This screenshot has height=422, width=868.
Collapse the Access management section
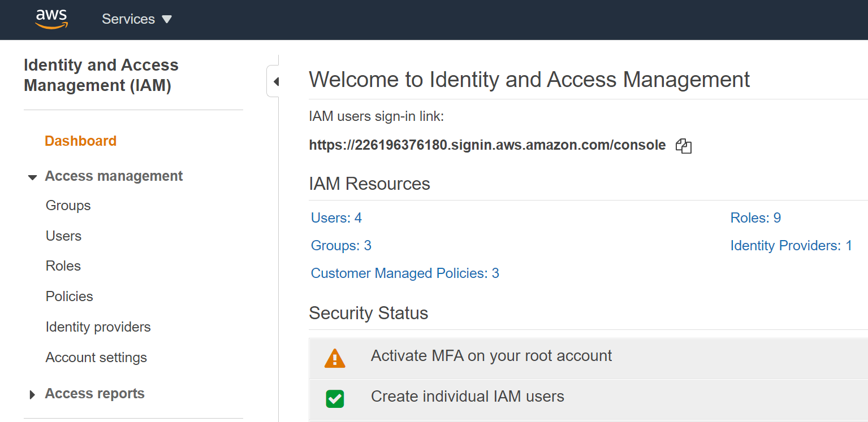tap(33, 177)
